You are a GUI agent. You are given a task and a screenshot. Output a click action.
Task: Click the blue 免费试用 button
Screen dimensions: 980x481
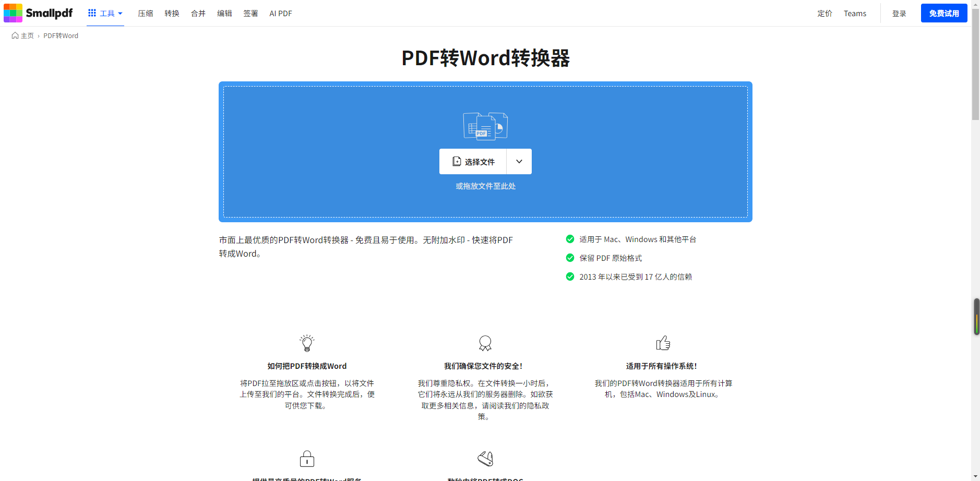[x=943, y=14]
